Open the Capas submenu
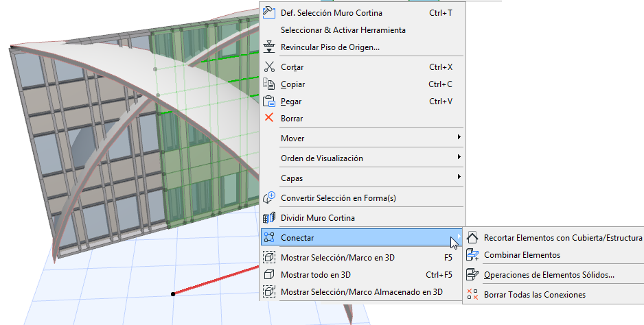Viewport: 644px width, 325px height. (363, 178)
